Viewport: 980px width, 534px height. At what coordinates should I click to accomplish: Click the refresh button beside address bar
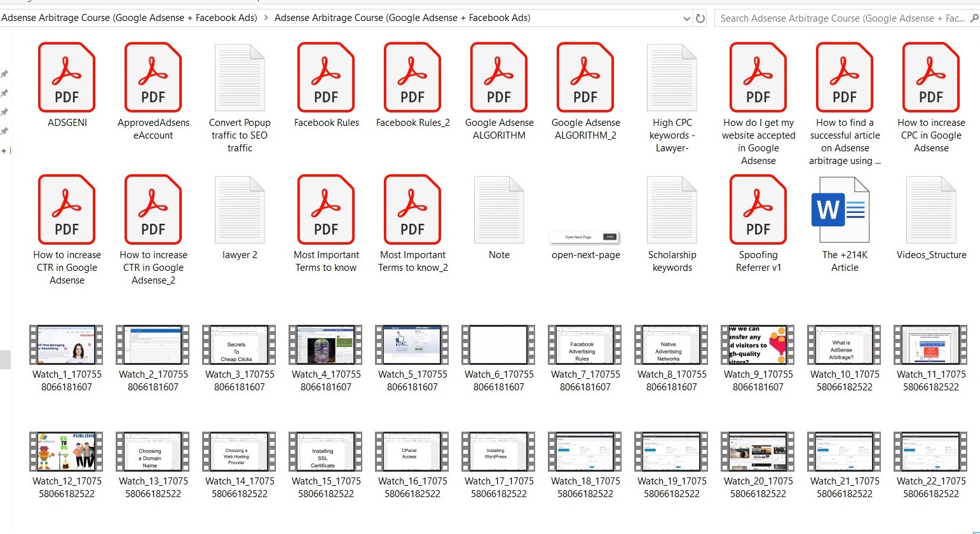tap(700, 18)
